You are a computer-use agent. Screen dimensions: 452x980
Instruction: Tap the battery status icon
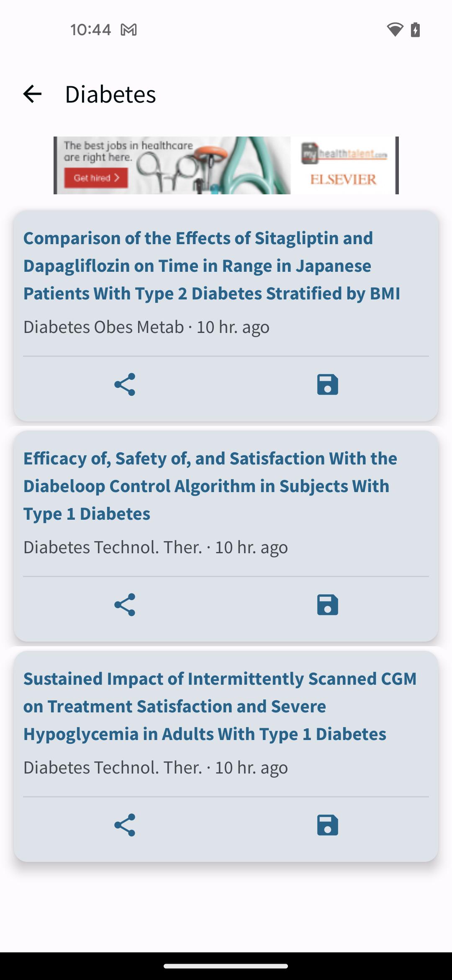pyautogui.click(x=415, y=30)
